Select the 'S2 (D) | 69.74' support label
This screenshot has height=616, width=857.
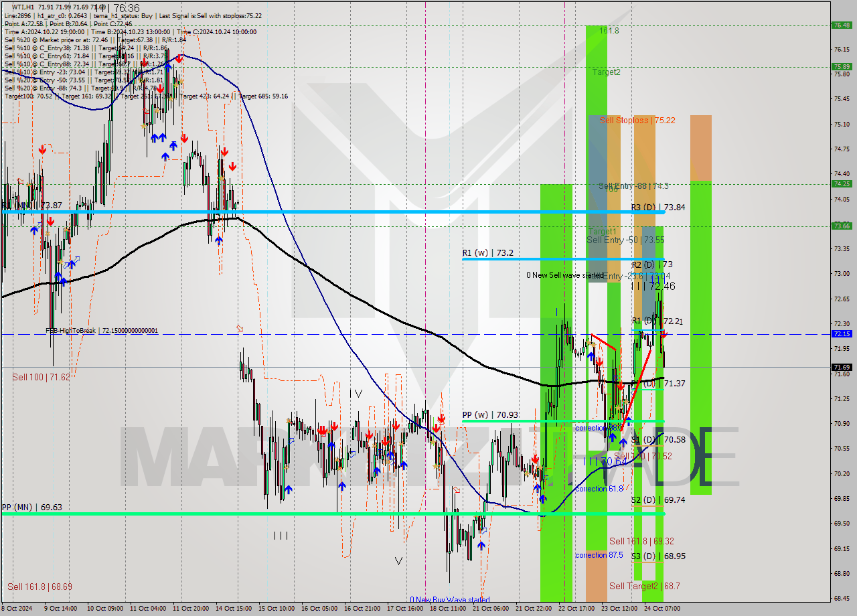(x=658, y=499)
